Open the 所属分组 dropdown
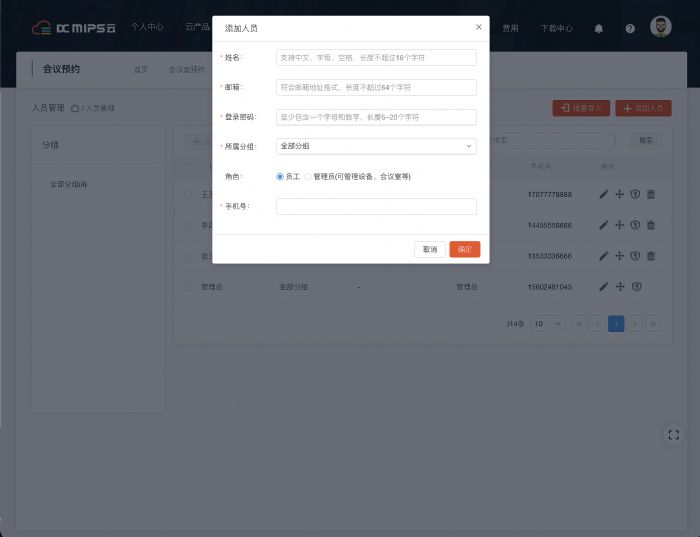Screen dimensions: 700x537 (x=376, y=146)
